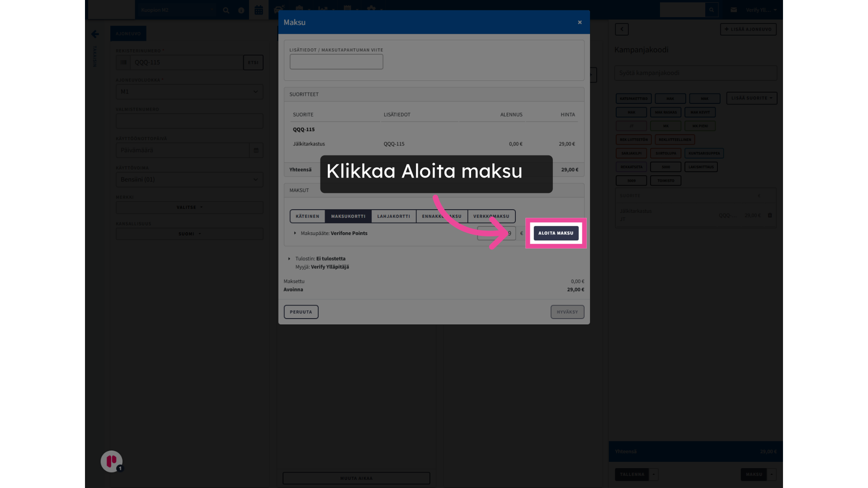Click the barcode icon by registration field
The image size is (868, 488).
pyautogui.click(x=123, y=62)
